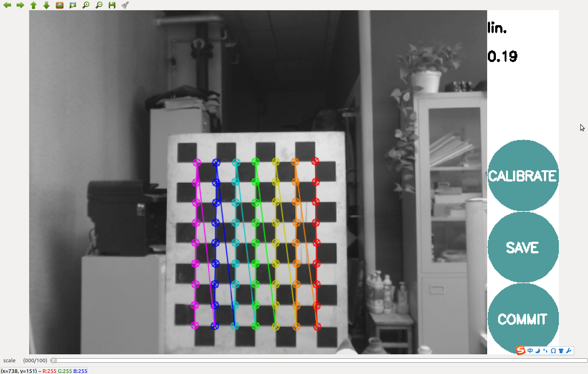The height and width of the screenshot is (374, 588).
Task: Click the zoom-to-fit image icon
Action: point(72,5)
